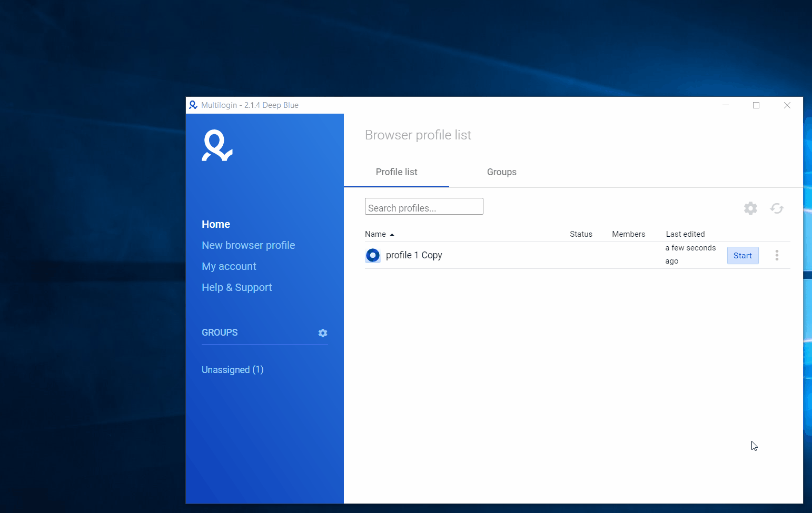Select Unassigned (1) group
The height and width of the screenshot is (513, 812).
click(x=233, y=369)
